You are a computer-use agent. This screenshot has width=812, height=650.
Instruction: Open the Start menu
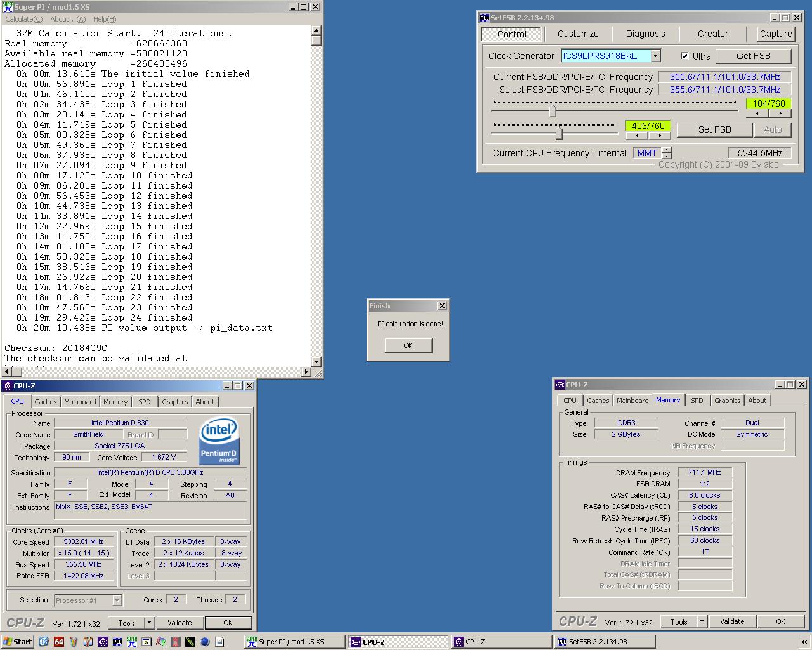coord(18,642)
